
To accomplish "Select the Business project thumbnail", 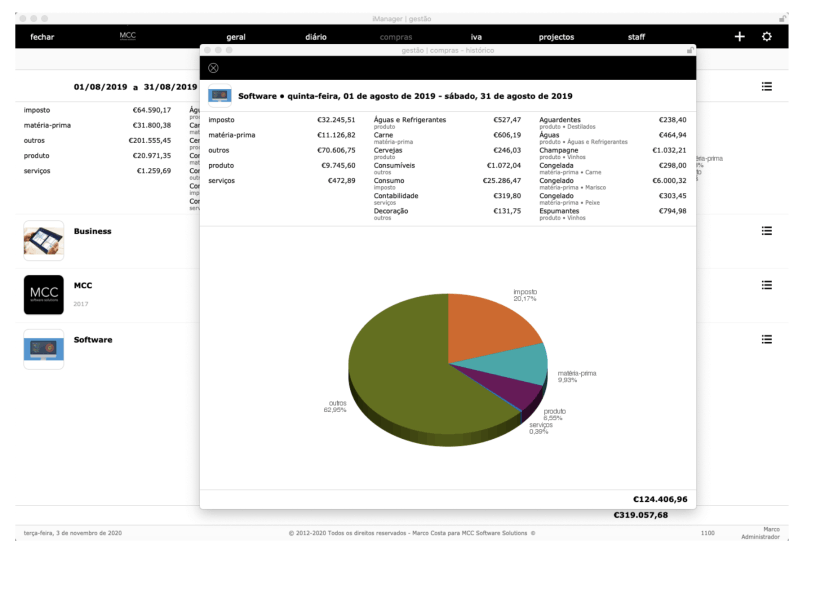I will click(43, 240).
